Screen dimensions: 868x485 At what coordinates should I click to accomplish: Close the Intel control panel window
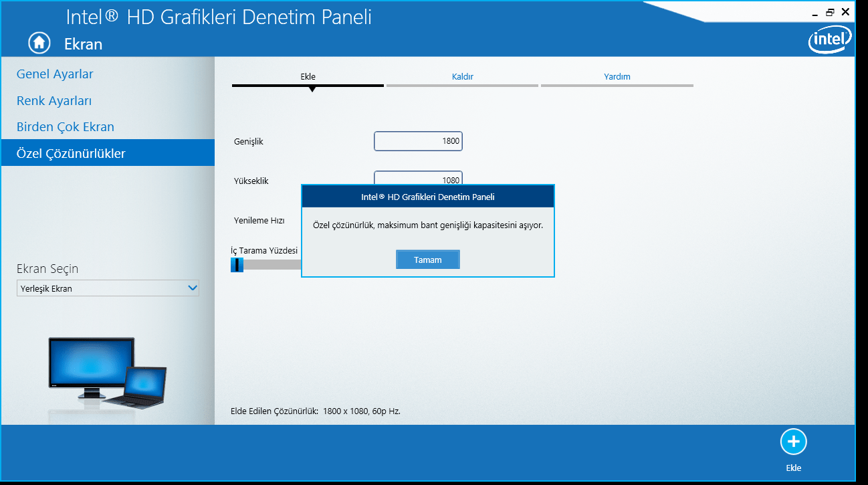[846, 12]
